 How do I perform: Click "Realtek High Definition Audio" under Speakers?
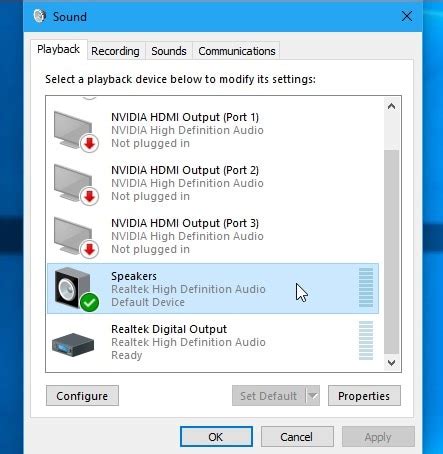188,289
